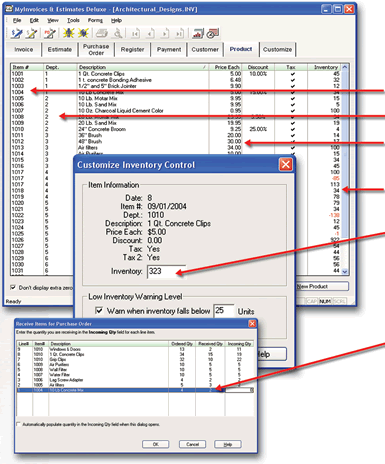Select Grip Clips row in Receive Items
This screenshot has height=464, width=385.
pos(135,359)
